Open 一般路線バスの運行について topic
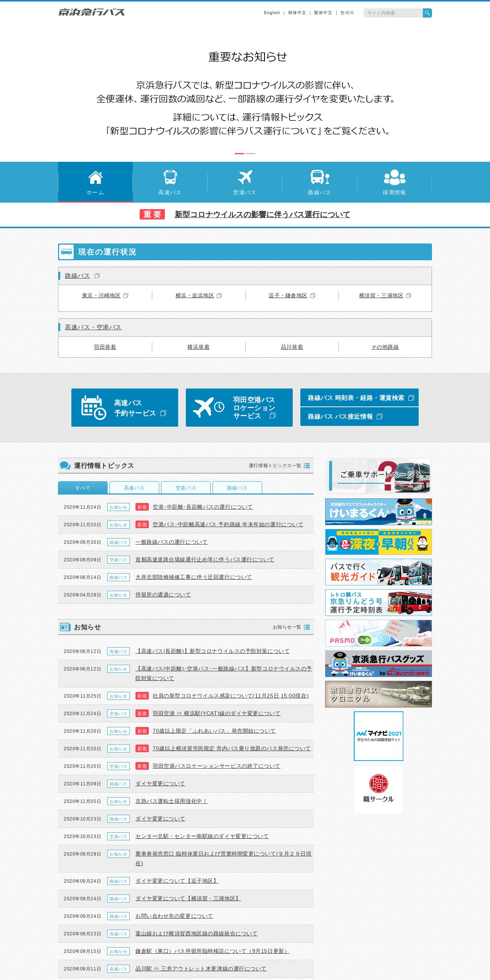Viewport: 490px width, 980px height. click(172, 542)
